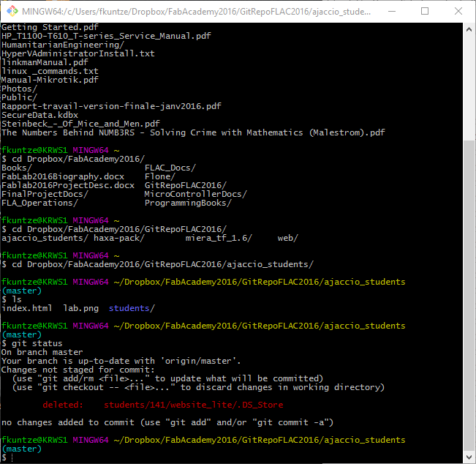Click 'FinalProjectDocs/' entry

45,194
